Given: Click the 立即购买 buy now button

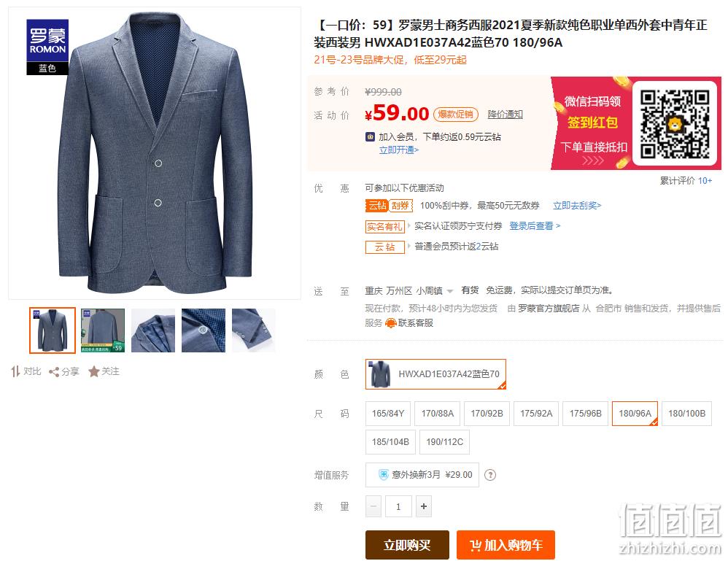Looking at the screenshot, I should 407,545.
